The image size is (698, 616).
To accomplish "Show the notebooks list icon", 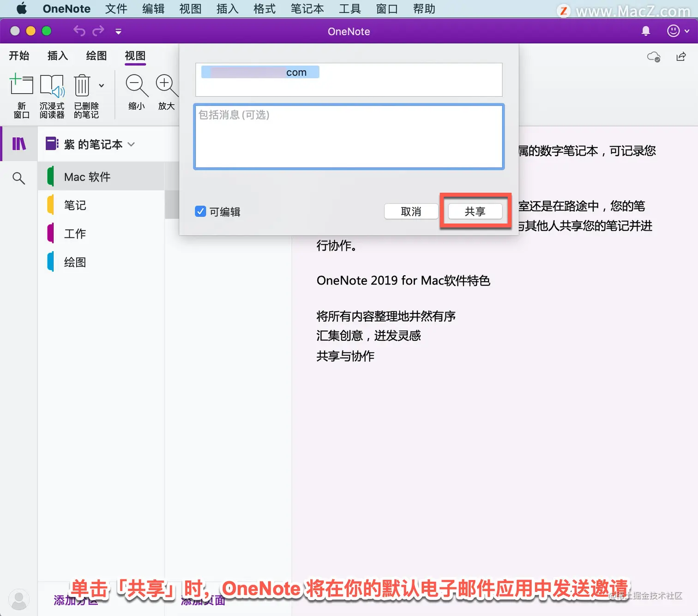I will pyautogui.click(x=19, y=144).
